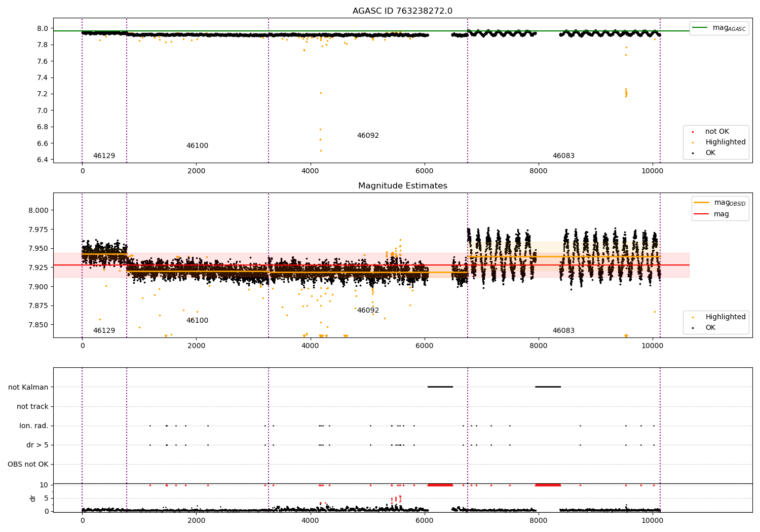Click the 4000 x-tick under the top plot

[x=310, y=171]
